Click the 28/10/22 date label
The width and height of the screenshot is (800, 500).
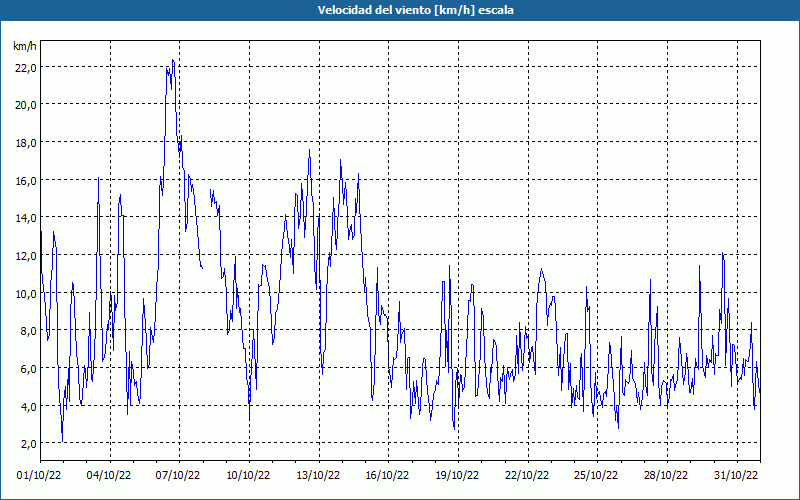click(x=666, y=476)
